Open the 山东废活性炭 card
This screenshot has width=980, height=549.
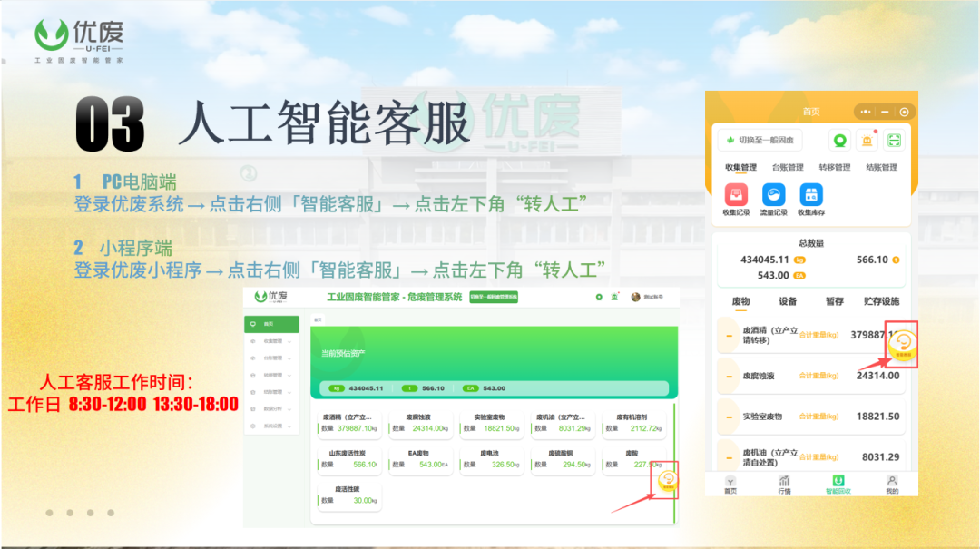click(348, 459)
